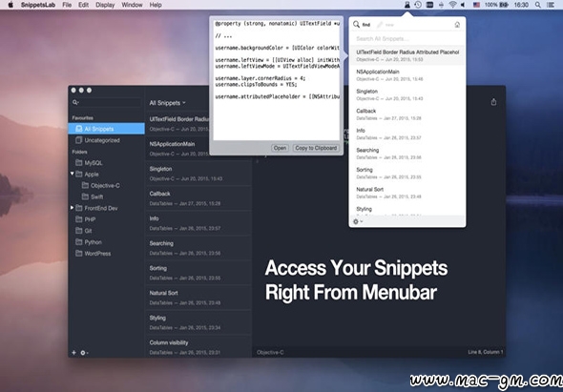Click the Open button in the preview
The image size is (563, 392).
[280, 148]
